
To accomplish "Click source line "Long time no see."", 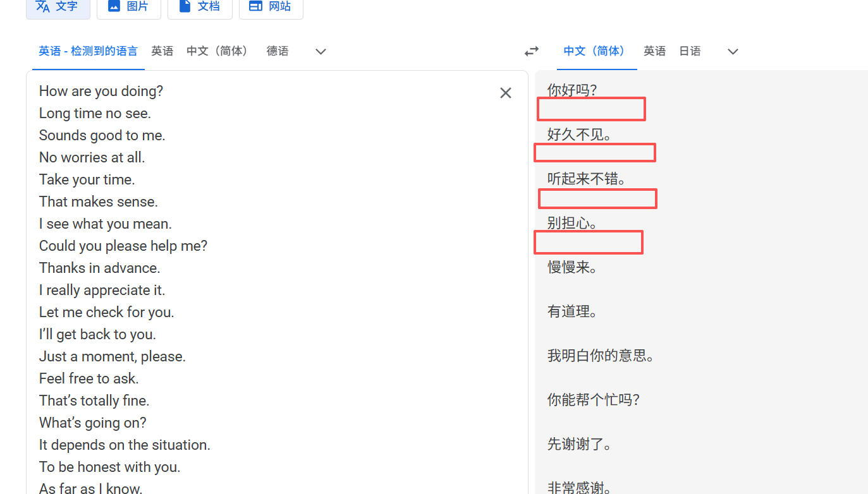I will [x=95, y=113].
